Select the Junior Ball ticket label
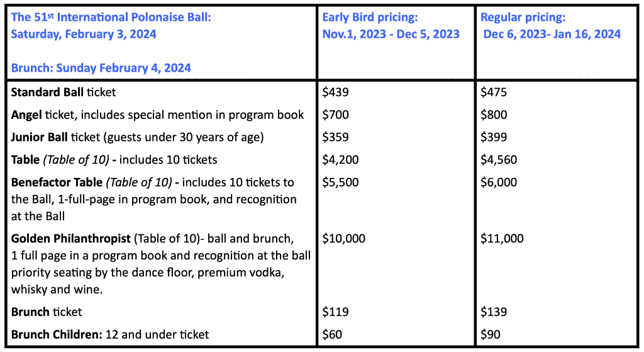644x352 pixels. 137,137
